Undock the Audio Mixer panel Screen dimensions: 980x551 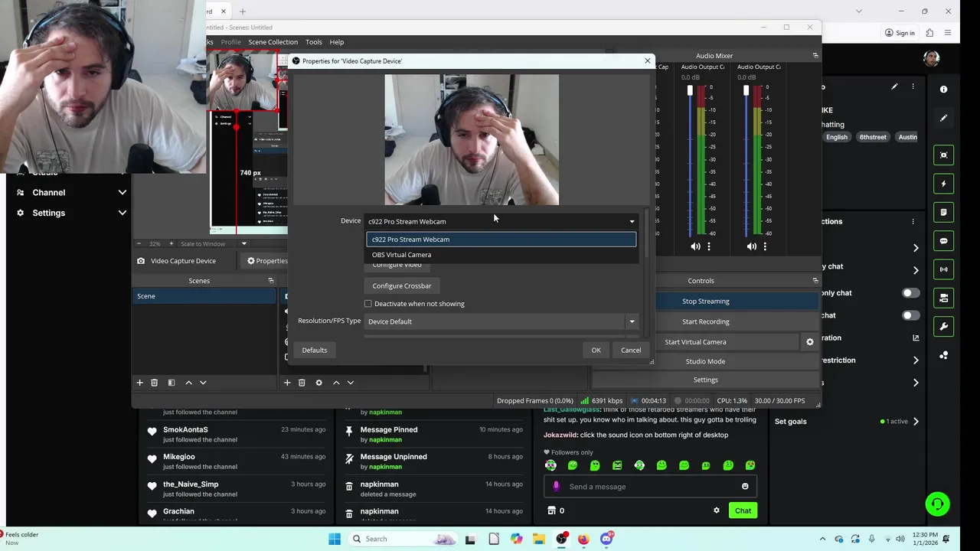pyautogui.click(x=815, y=56)
